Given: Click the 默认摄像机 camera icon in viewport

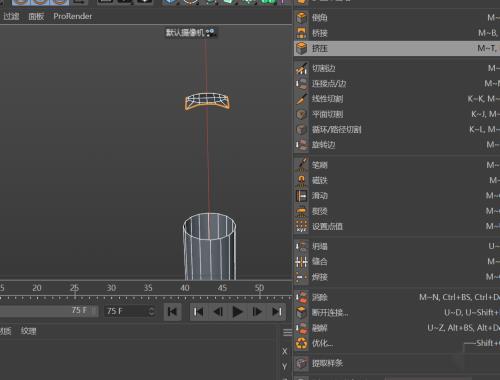Looking at the screenshot, I should click(x=211, y=33).
